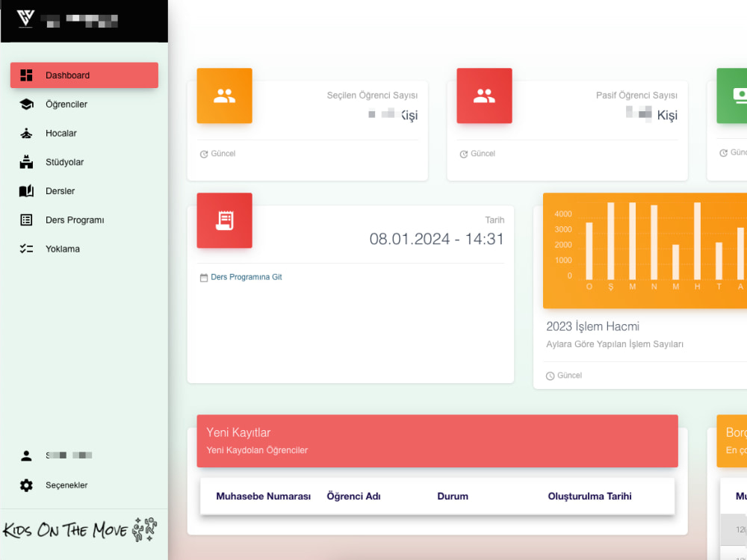Screen dimensions: 747x560
Task: Click the Seçilen Öğrenci Sayısı label
Action: point(372,96)
